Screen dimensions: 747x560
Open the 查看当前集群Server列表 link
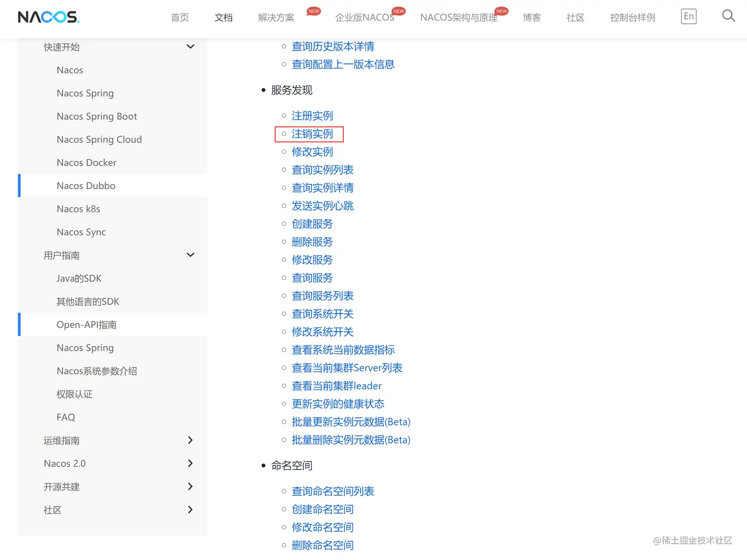point(347,368)
